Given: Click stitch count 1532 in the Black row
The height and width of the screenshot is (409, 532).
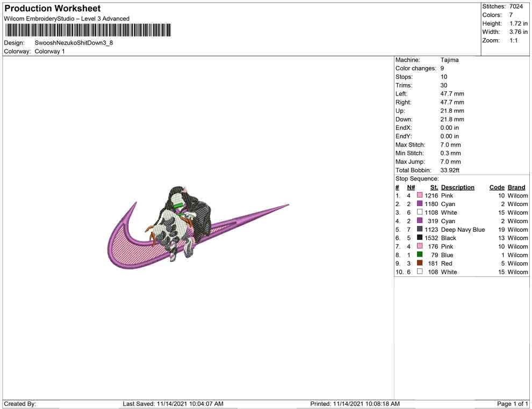Looking at the screenshot, I should point(431,238).
